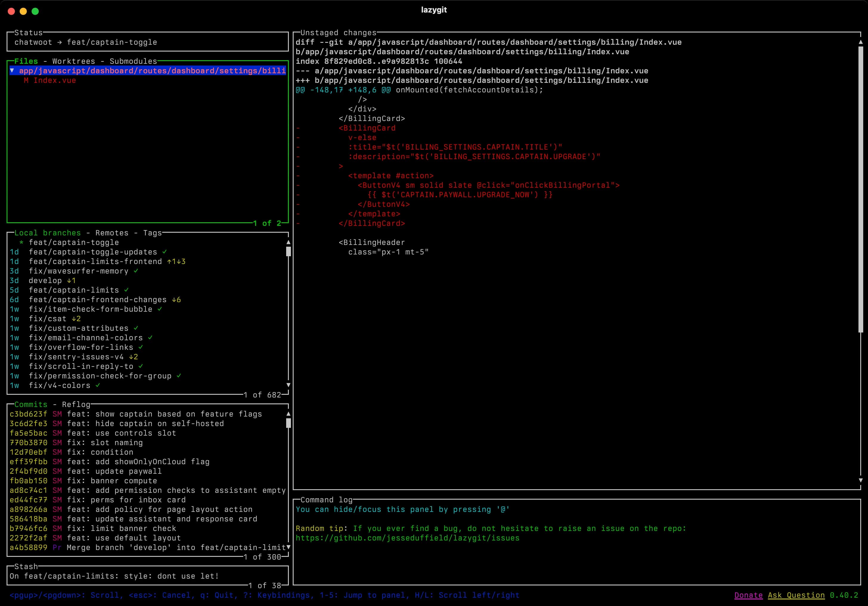This screenshot has width=868, height=606.
Task: Click the ↓6 indicator on feat/captain-frontend-changes
Action: (176, 300)
